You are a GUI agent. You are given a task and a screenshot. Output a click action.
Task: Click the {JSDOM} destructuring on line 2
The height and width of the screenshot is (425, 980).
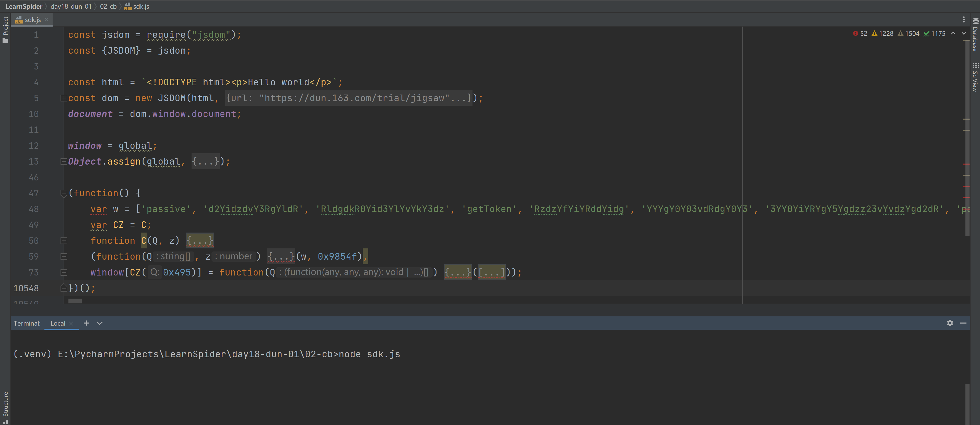[x=121, y=51]
